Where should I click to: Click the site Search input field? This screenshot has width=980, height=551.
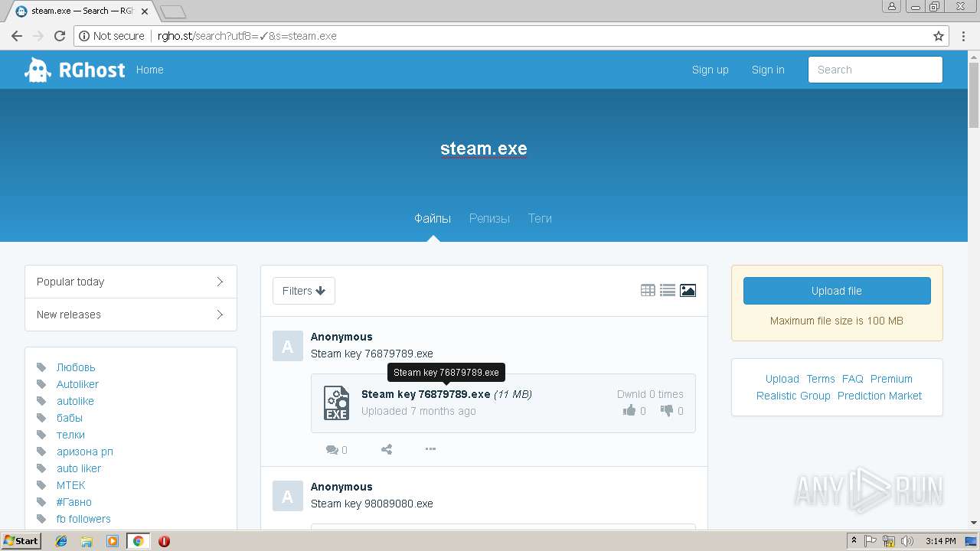coord(875,70)
